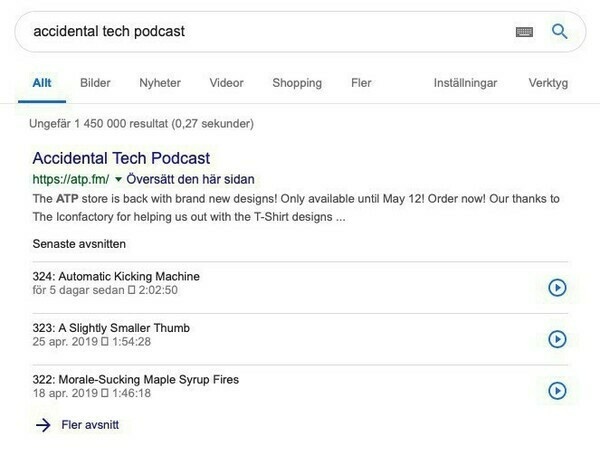Screen dimensions: 600x455
Task: Open the Inställningar settings menu
Action: 463,83
